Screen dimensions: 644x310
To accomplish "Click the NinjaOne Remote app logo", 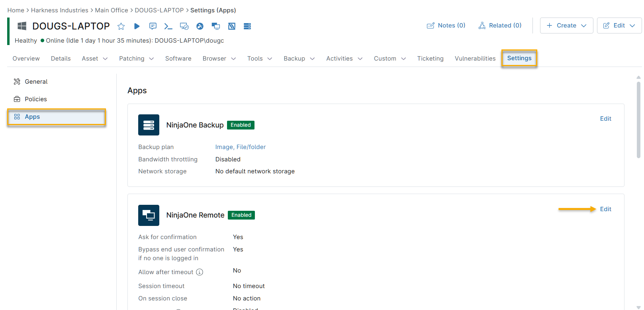I will click(149, 215).
